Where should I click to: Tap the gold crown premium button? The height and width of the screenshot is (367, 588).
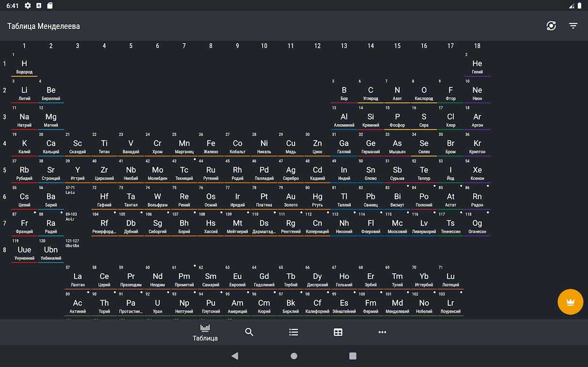(570, 302)
